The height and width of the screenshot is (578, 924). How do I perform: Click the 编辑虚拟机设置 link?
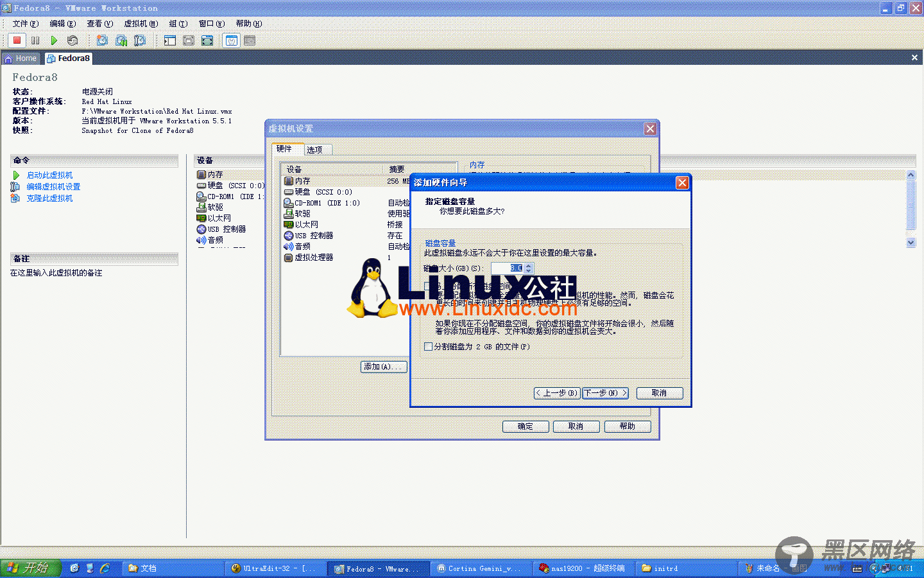coord(53,187)
